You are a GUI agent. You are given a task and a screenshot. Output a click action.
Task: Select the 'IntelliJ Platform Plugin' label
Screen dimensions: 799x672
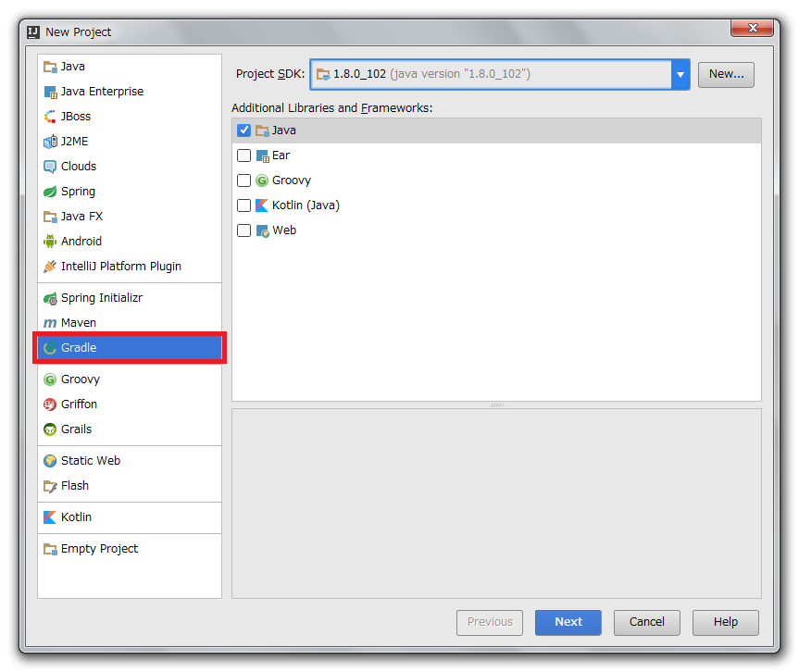[120, 267]
